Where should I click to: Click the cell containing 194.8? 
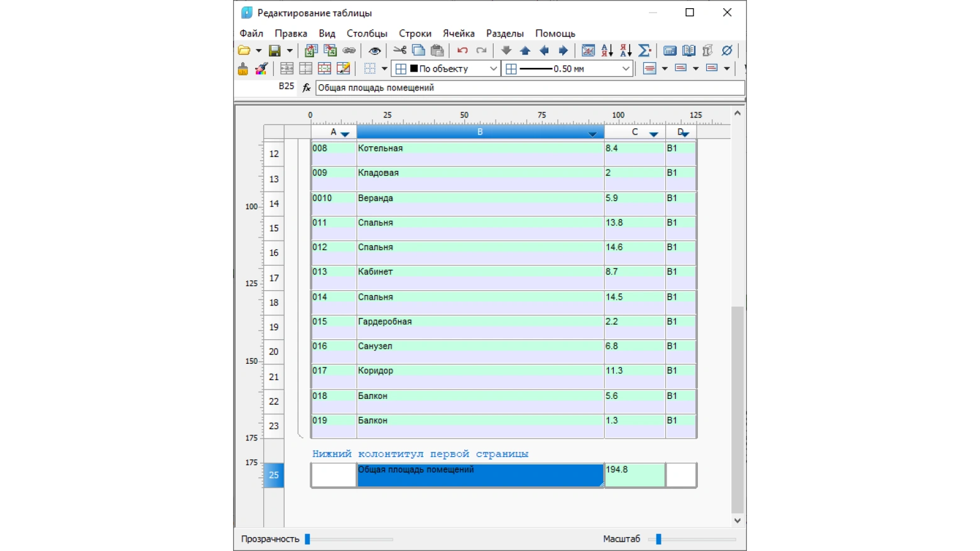(635, 475)
